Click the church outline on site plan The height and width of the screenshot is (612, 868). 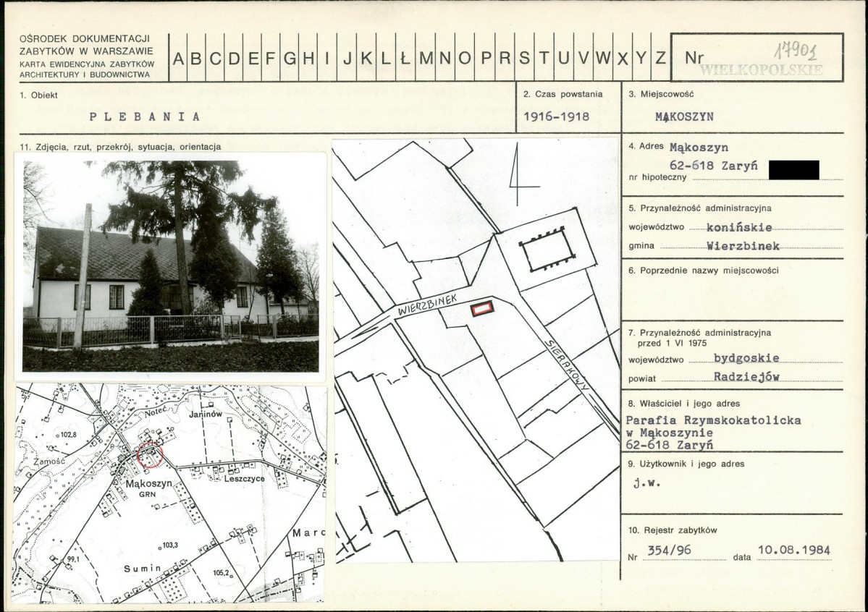547,250
